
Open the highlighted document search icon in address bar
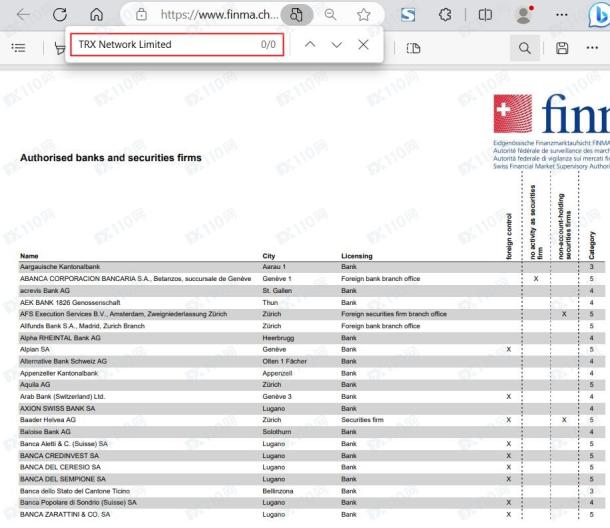296,15
